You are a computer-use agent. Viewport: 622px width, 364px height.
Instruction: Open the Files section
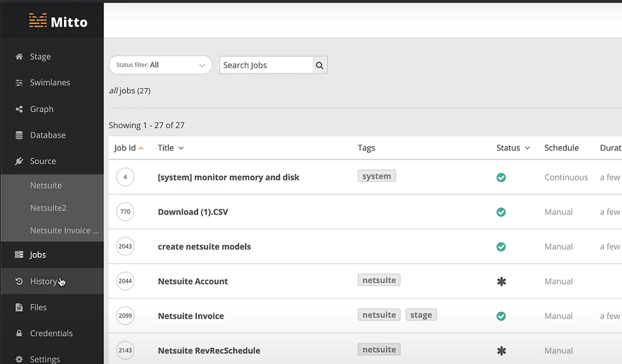(38, 307)
